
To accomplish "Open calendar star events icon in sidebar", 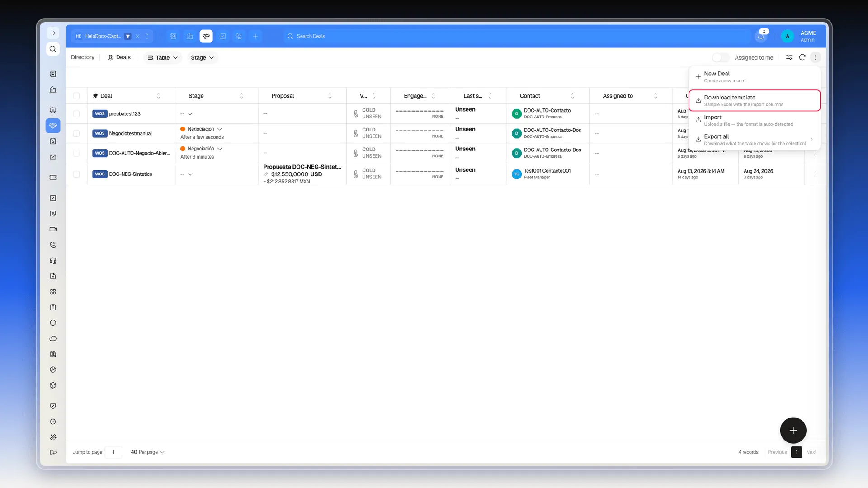I will point(53,141).
